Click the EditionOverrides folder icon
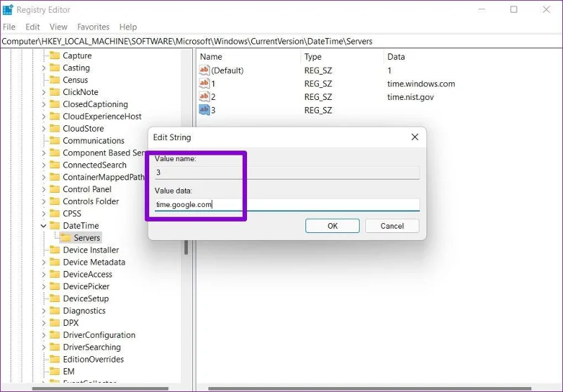Image resolution: width=563 pixels, height=392 pixels. [x=55, y=359]
